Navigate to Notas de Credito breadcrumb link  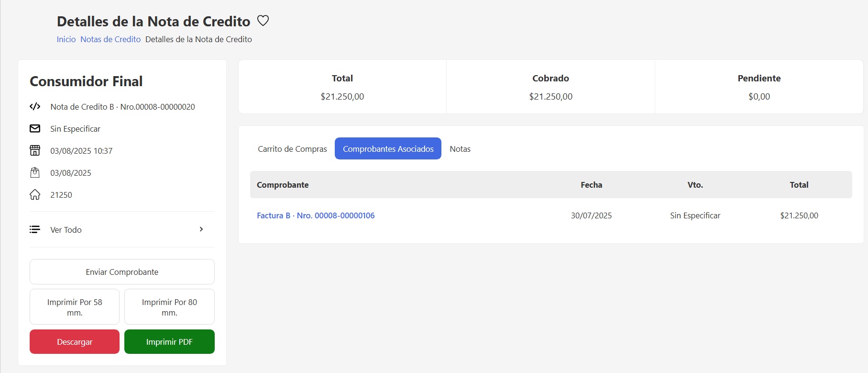pyautogui.click(x=110, y=39)
